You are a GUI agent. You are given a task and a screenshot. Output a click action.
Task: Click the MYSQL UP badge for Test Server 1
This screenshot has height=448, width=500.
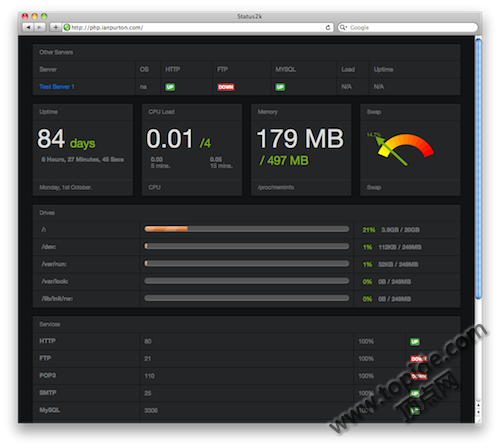[x=280, y=87]
